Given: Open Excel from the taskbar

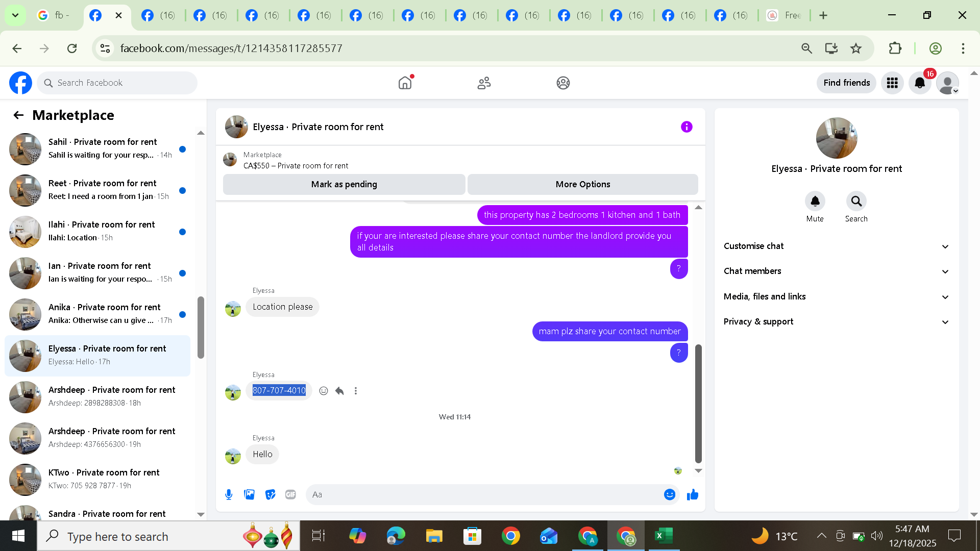Looking at the screenshot, I should (x=664, y=536).
